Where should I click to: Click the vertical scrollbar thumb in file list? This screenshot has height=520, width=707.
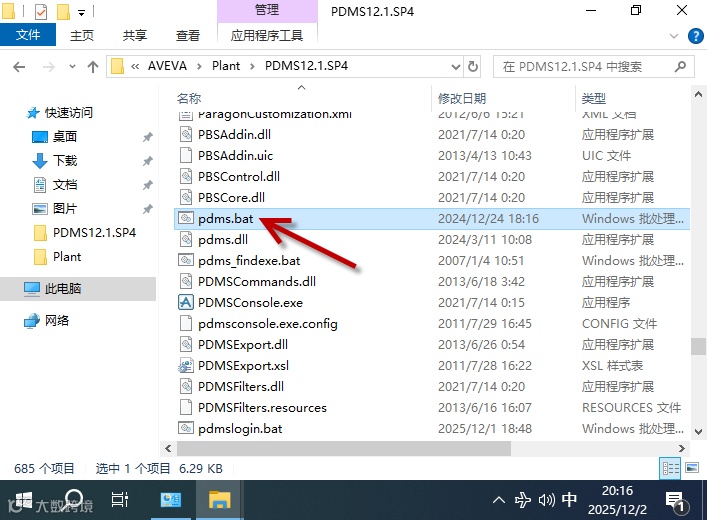pos(698,346)
